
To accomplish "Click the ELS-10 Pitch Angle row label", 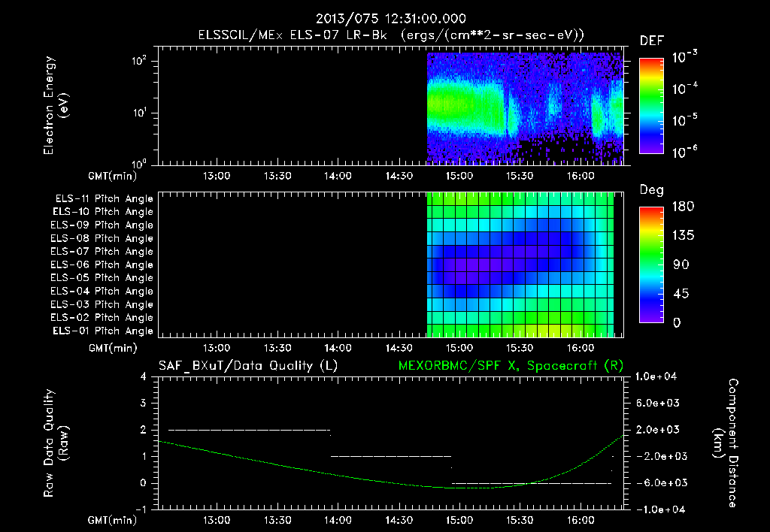I will coord(103,212).
